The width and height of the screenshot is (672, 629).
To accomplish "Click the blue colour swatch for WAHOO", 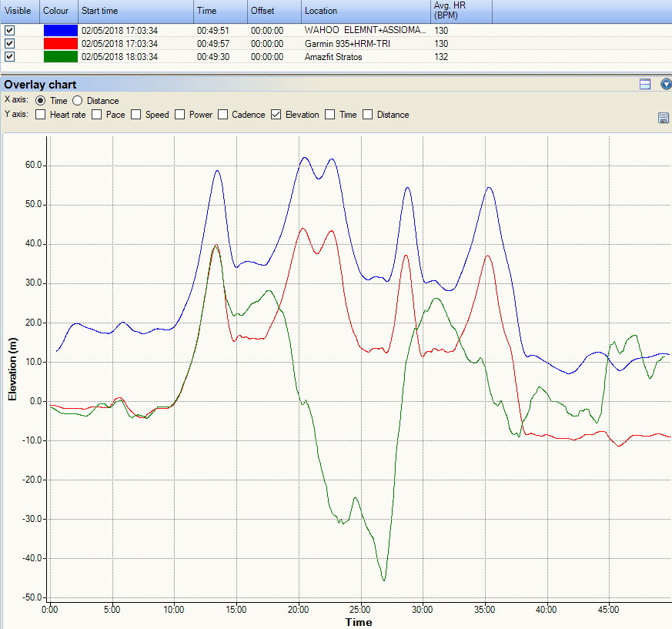I will click(x=60, y=30).
